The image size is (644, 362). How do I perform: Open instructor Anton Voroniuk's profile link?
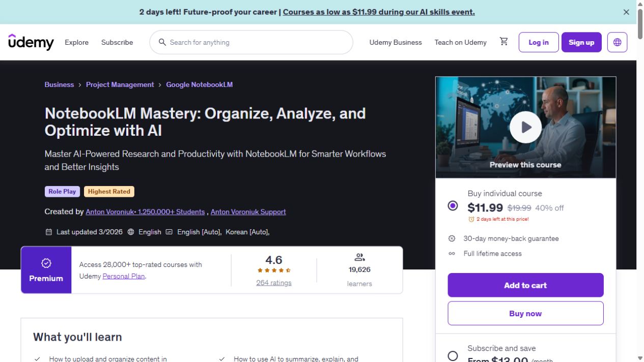click(x=145, y=212)
